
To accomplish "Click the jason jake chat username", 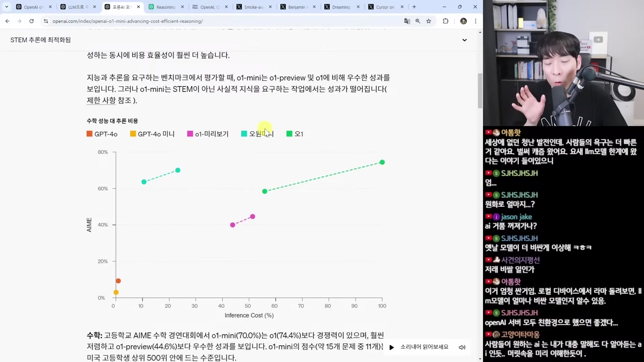I will [517, 217].
